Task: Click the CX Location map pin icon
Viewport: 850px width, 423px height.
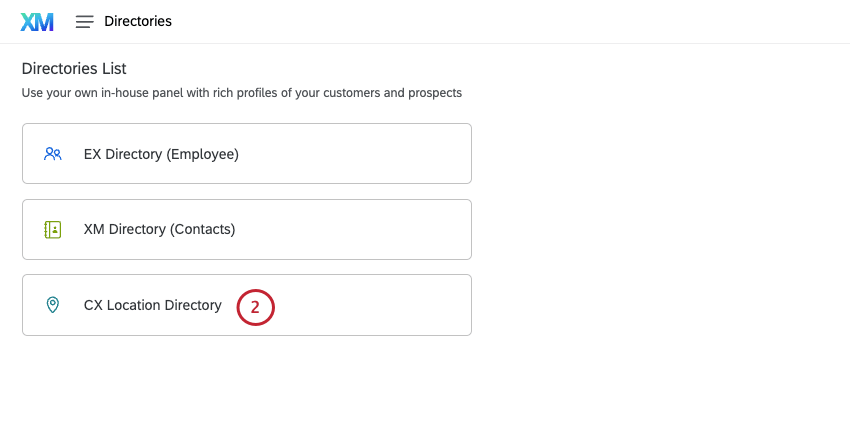Action: coord(53,305)
